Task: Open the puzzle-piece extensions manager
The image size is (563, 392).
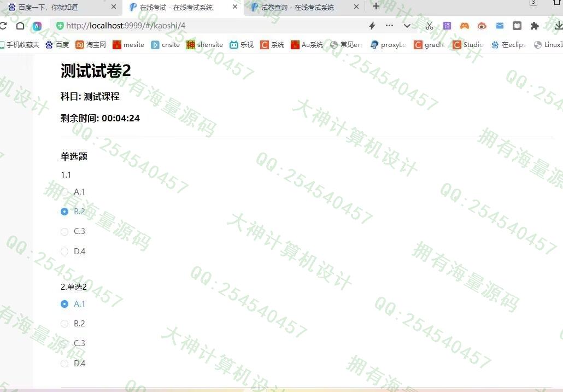Action: pos(535,26)
